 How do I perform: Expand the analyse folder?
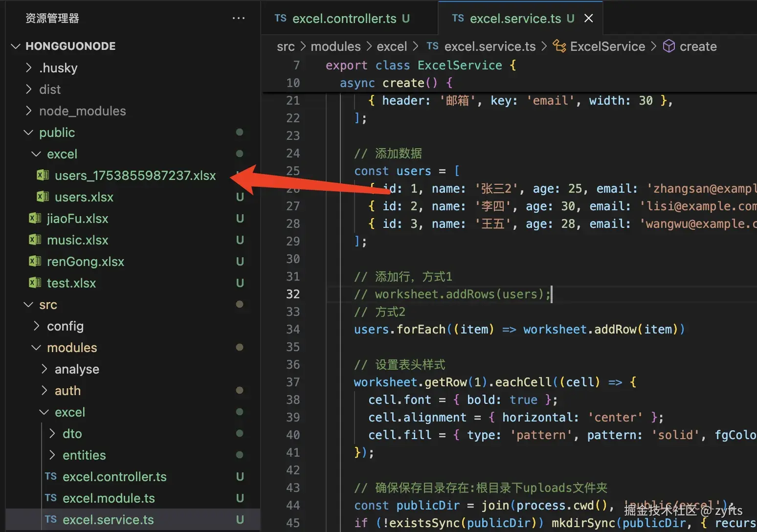click(45, 369)
